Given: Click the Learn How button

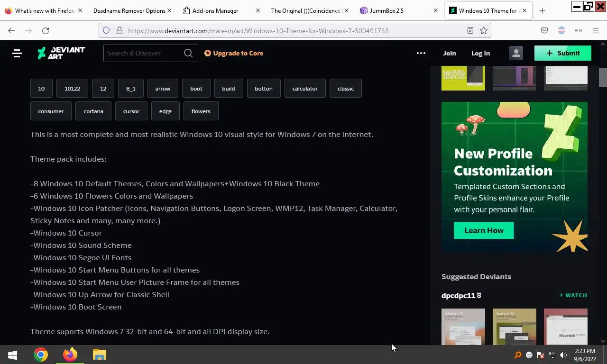Looking at the screenshot, I should [484, 230].
